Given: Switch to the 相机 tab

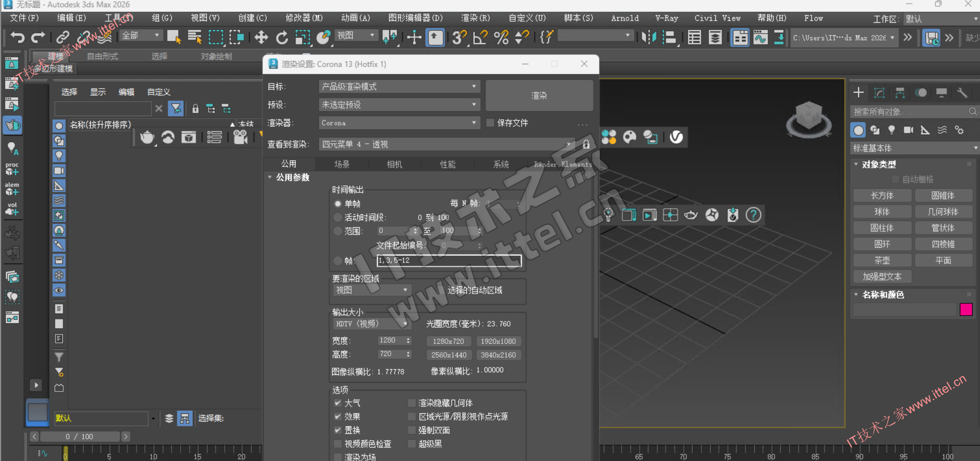Looking at the screenshot, I should (394, 164).
